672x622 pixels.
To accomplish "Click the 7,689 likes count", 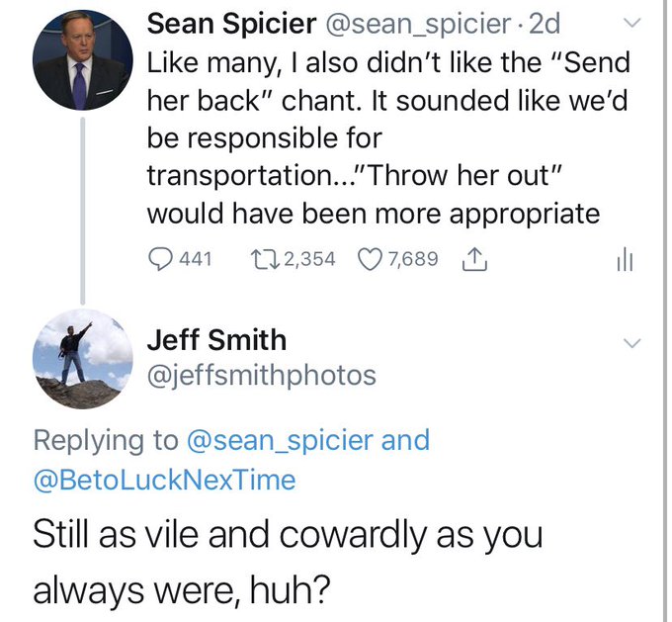I will click(413, 259).
